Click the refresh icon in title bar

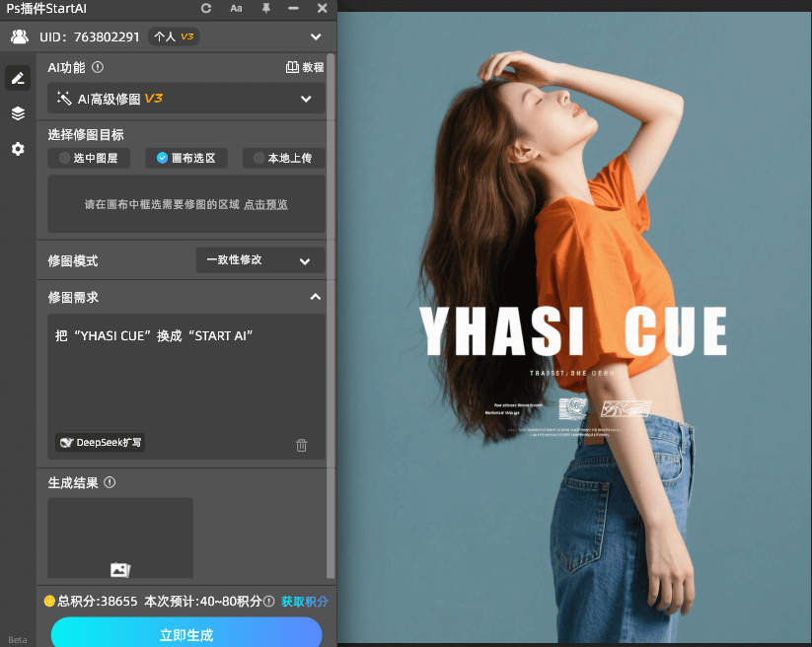[206, 8]
